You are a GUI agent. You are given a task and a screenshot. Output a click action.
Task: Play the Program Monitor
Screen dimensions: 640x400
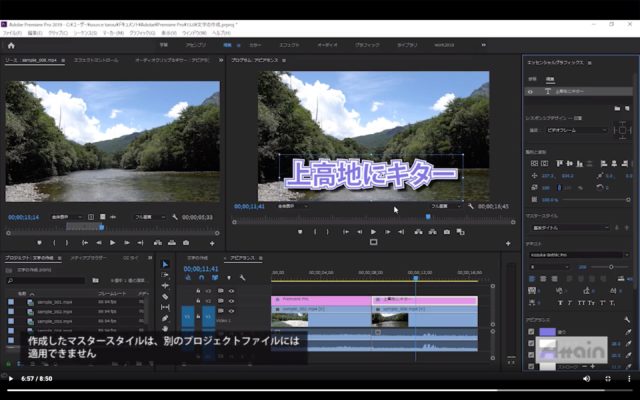pyautogui.click(x=373, y=232)
